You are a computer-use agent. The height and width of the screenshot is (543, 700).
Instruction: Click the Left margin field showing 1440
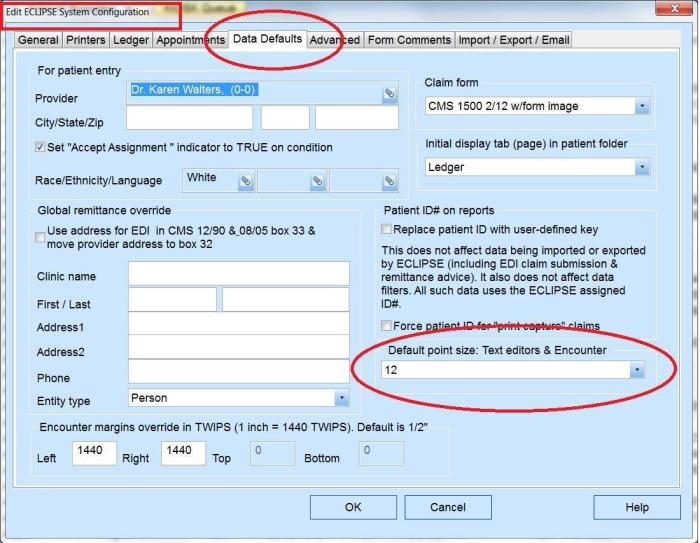pyautogui.click(x=94, y=453)
